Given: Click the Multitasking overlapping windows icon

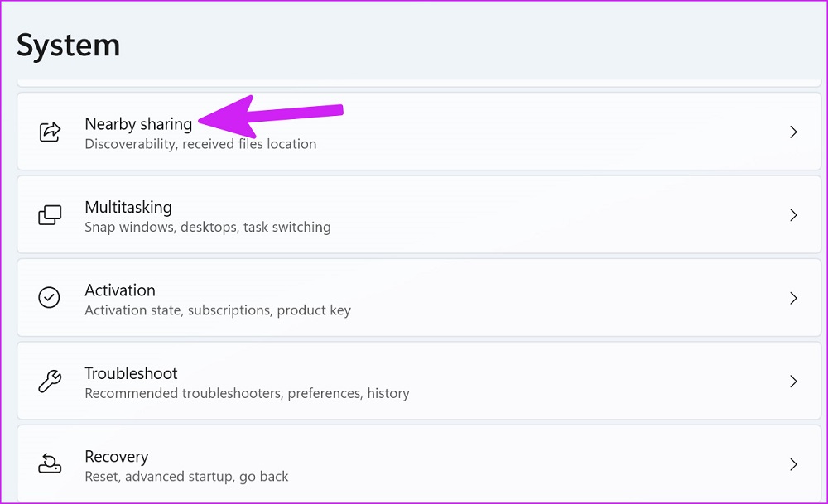Looking at the screenshot, I should coord(50,215).
